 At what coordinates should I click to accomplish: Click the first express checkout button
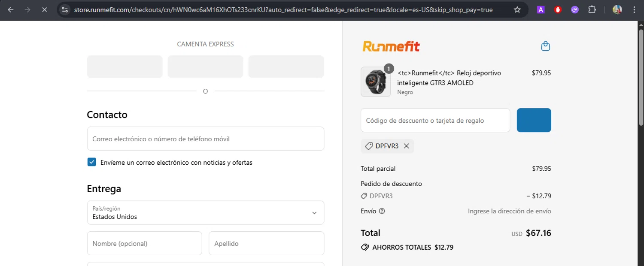coord(125,66)
